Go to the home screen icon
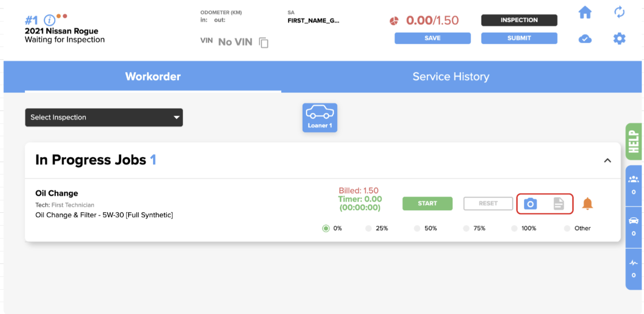This screenshot has width=644, height=314. (585, 12)
